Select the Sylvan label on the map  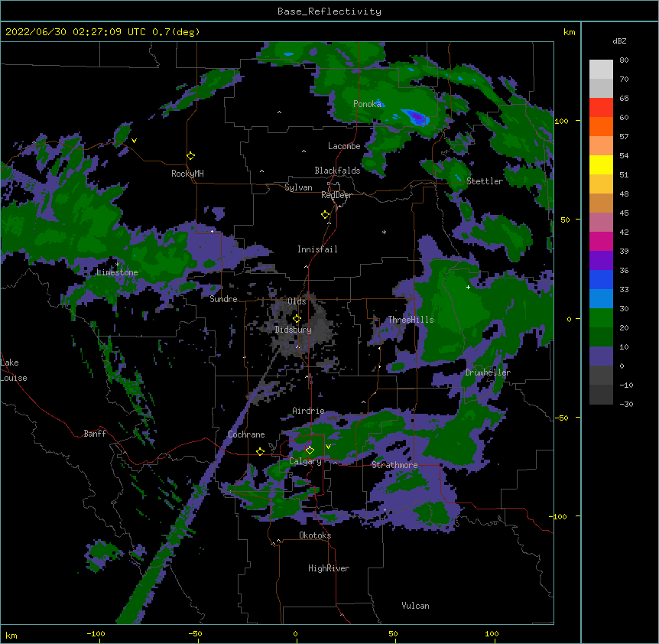[298, 187]
